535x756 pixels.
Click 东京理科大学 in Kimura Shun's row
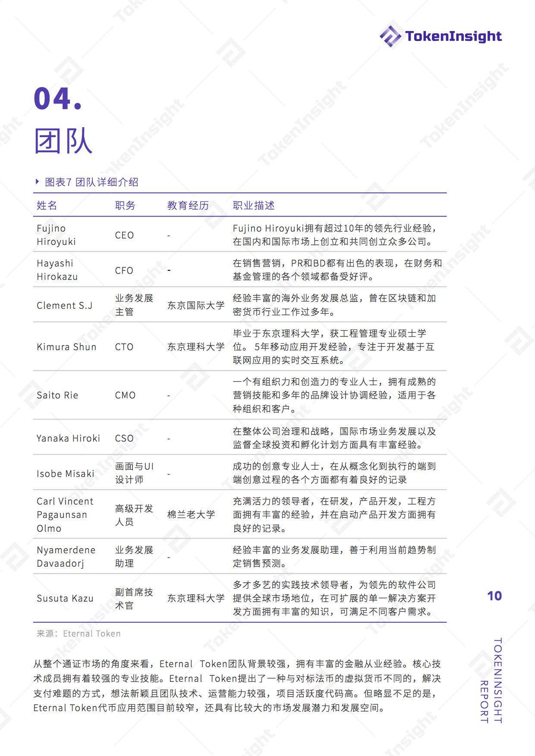(x=196, y=347)
